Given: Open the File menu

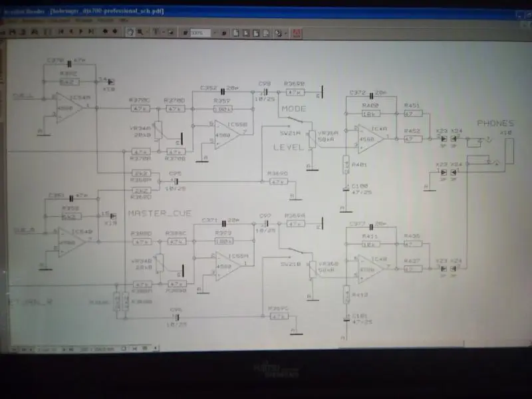Looking at the screenshot, I should (x=12, y=21).
